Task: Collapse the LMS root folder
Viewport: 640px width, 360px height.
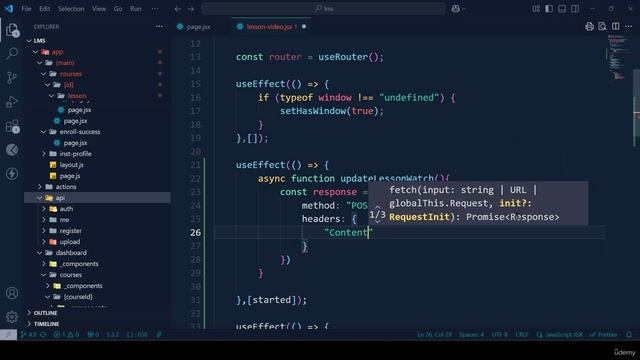Action: (29, 41)
